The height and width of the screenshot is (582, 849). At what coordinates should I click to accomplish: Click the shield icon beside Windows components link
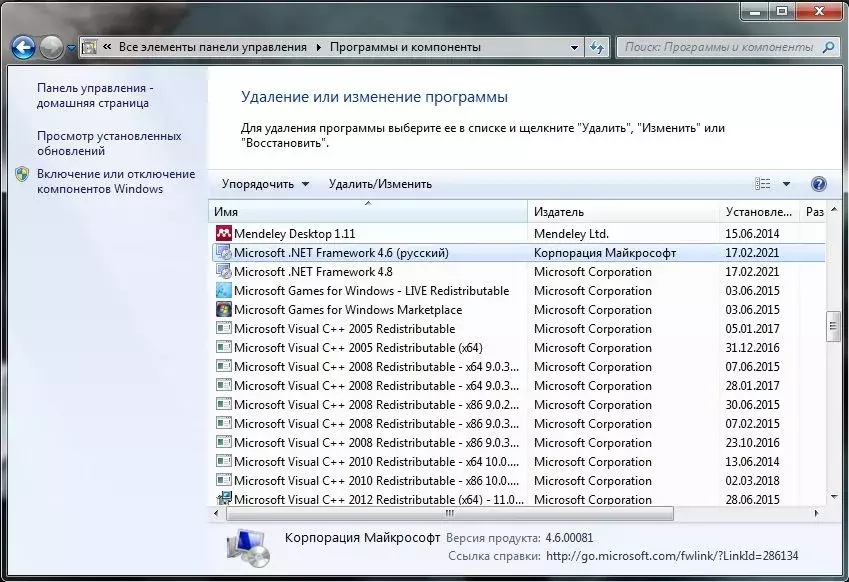(x=22, y=174)
